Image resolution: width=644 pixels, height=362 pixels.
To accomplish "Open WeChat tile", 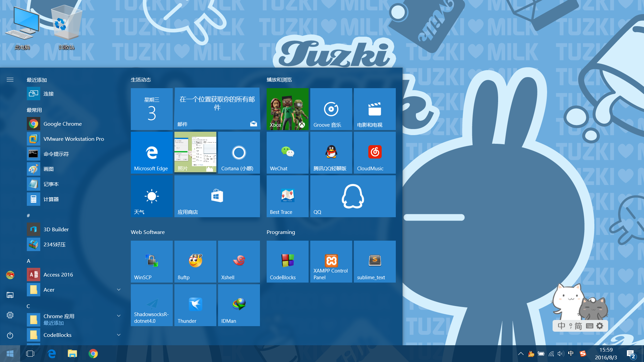I will click(x=287, y=153).
